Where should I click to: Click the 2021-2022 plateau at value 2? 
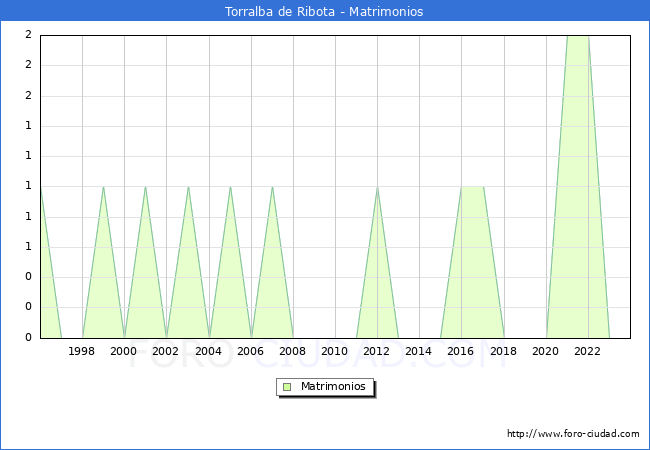(x=578, y=36)
